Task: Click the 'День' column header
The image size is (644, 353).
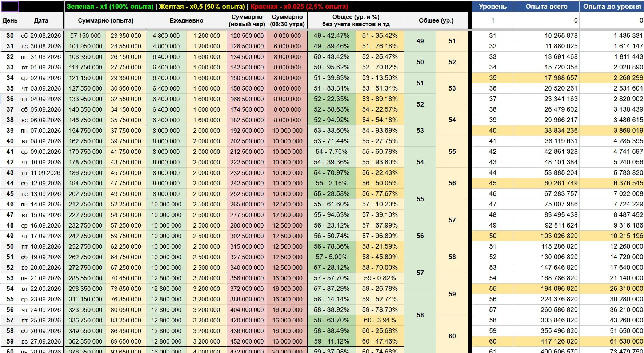Action: pyautogui.click(x=10, y=21)
